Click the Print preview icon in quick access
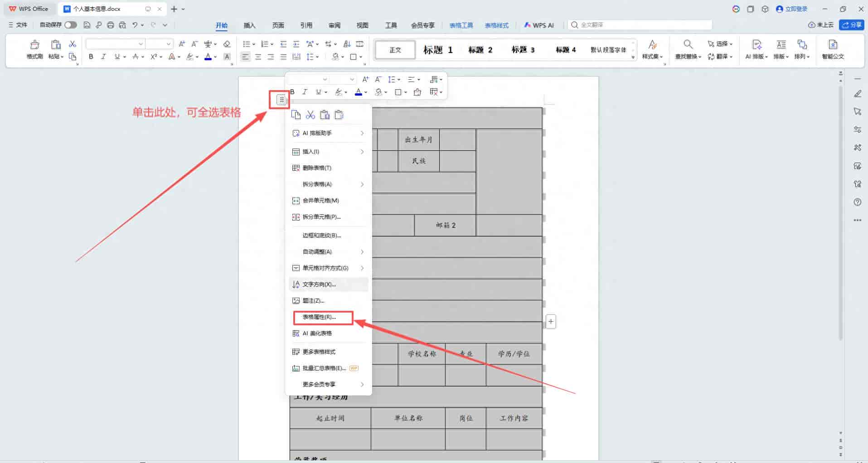Viewport: 868px width, 463px height. point(122,25)
